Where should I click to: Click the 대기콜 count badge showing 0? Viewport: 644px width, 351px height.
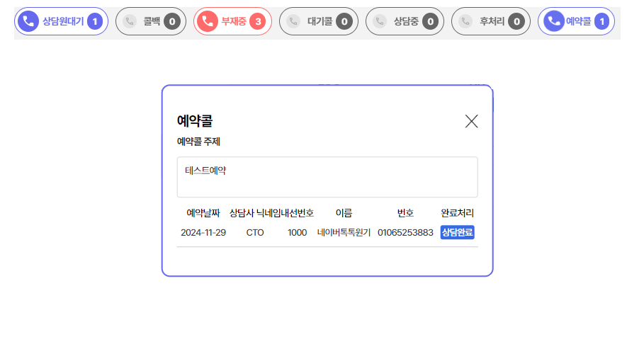[344, 21]
